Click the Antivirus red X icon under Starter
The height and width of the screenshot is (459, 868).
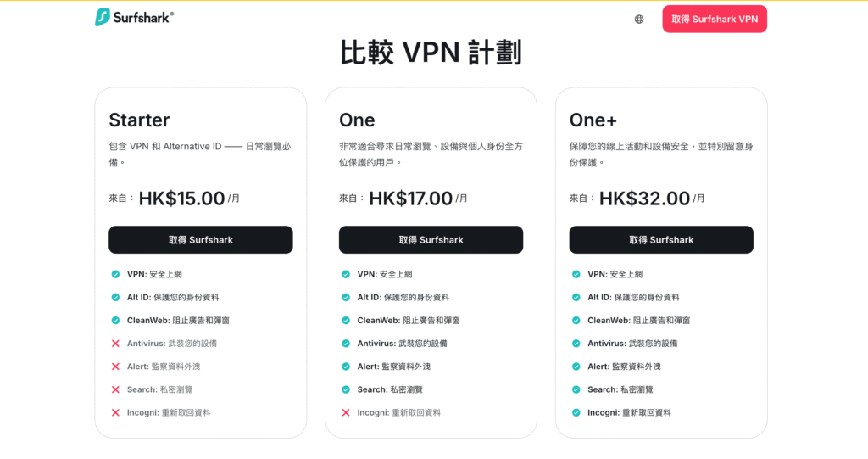[115, 344]
